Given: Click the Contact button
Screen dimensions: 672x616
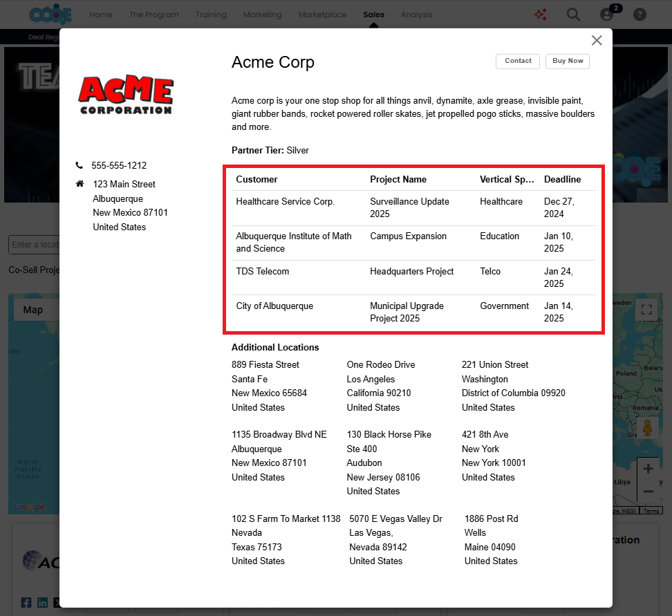Looking at the screenshot, I should click(x=518, y=61).
